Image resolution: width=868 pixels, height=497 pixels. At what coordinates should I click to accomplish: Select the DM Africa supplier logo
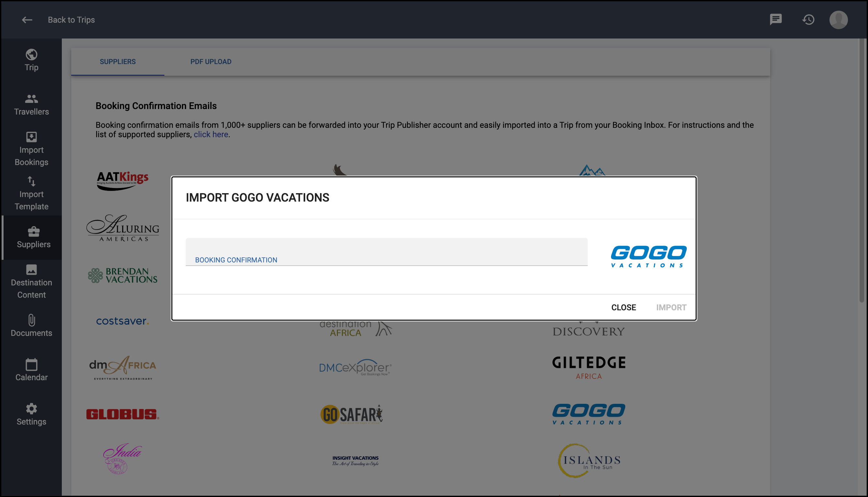click(x=123, y=368)
